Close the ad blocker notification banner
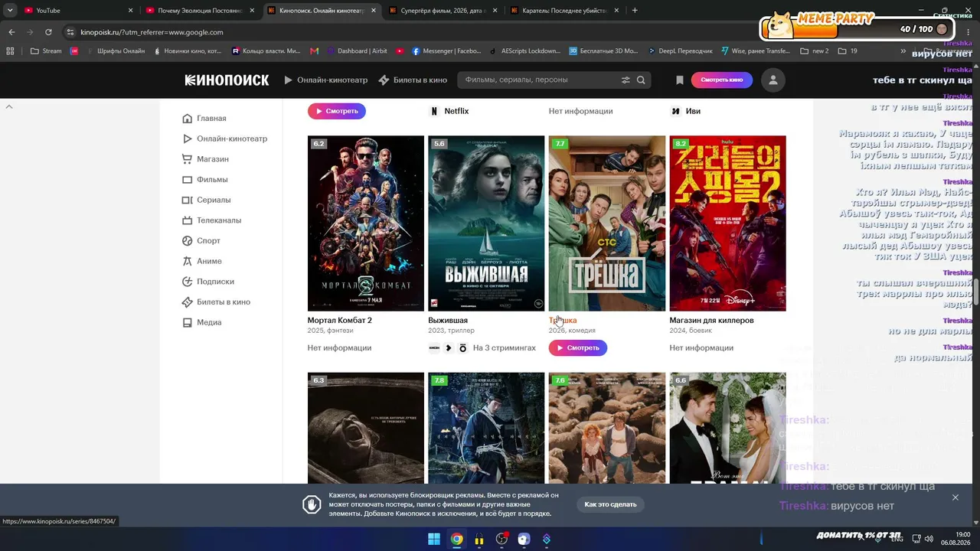The height and width of the screenshot is (551, 980). pos(955,497)
